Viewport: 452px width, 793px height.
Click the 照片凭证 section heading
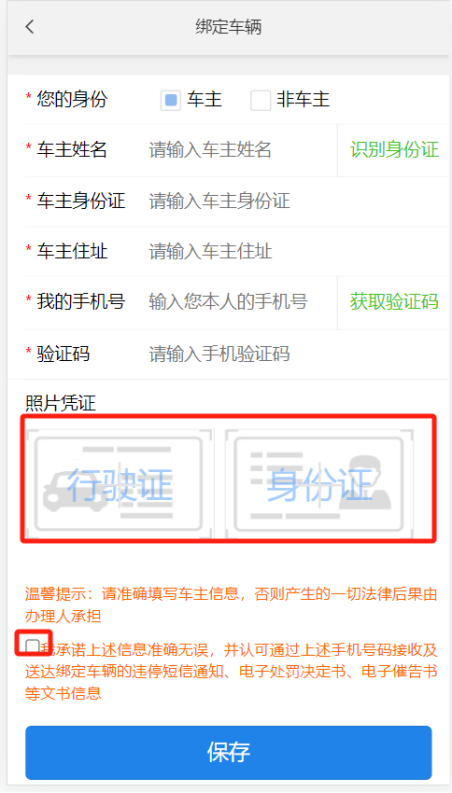(x=61, y=403)
